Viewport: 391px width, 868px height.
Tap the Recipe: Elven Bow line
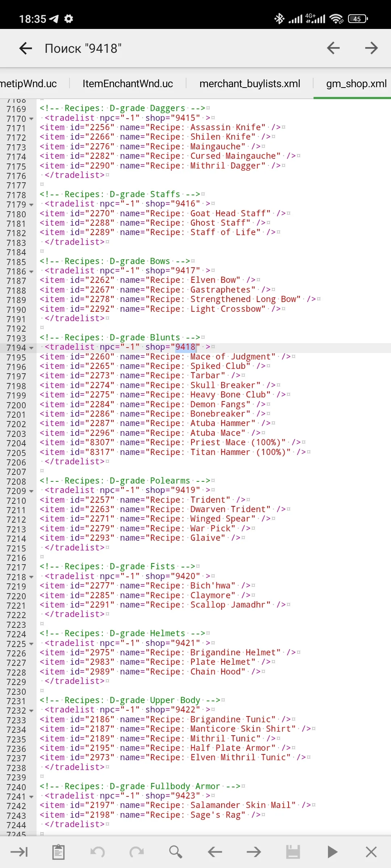tap(150, 280)
